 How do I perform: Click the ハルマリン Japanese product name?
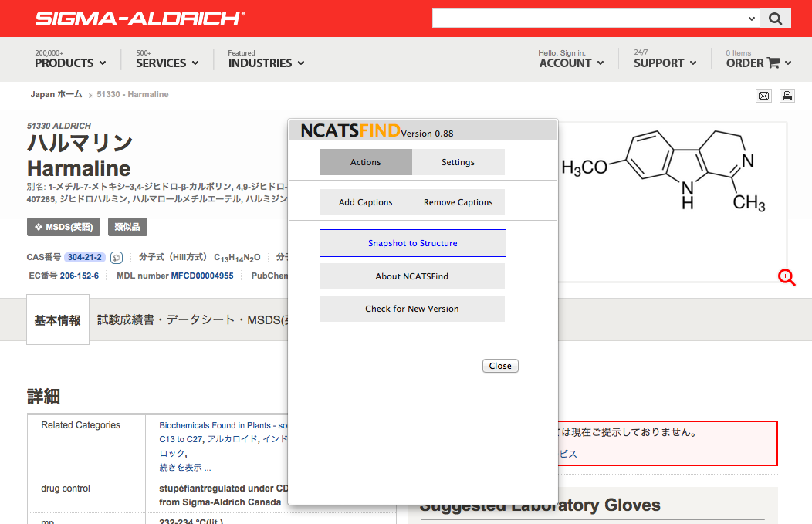pos(80,143)
